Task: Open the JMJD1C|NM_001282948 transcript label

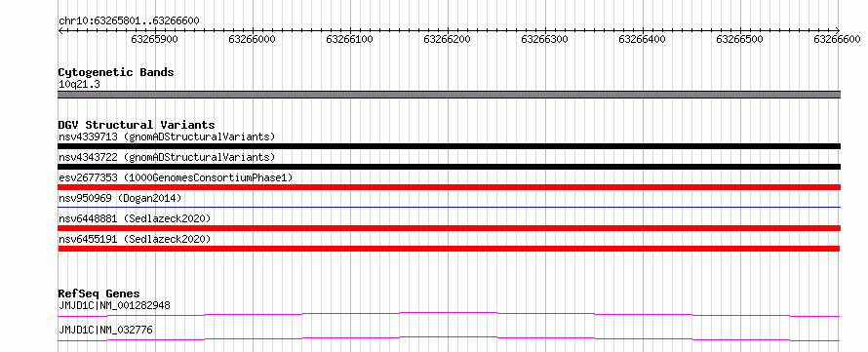Action: pos(114,305)
